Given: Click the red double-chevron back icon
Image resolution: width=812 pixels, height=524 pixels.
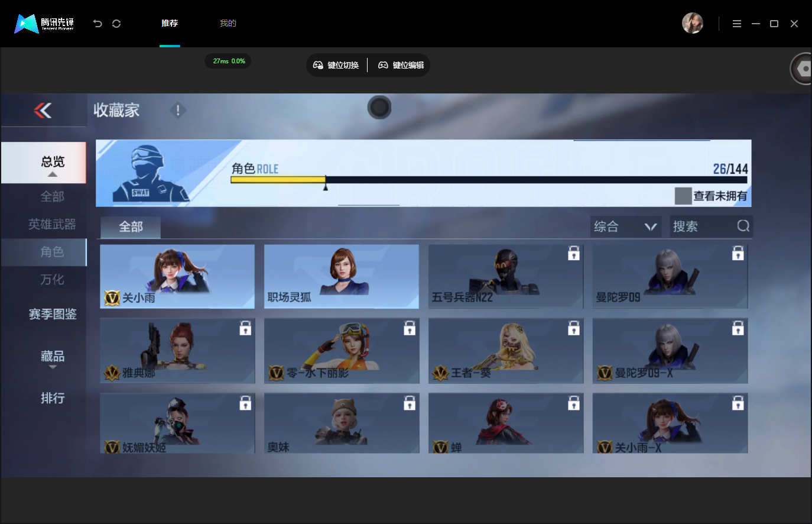Looking at the screenshot, I should 43,111.
